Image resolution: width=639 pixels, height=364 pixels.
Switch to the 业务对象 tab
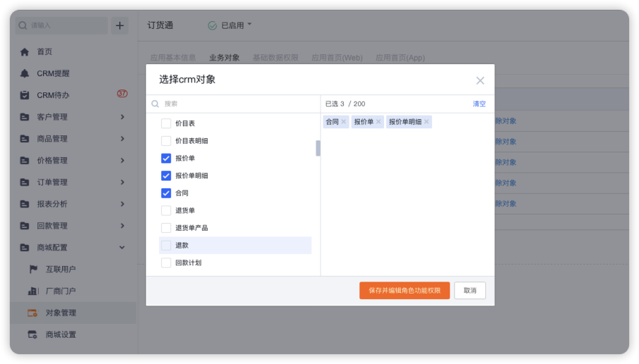point(224,58)
